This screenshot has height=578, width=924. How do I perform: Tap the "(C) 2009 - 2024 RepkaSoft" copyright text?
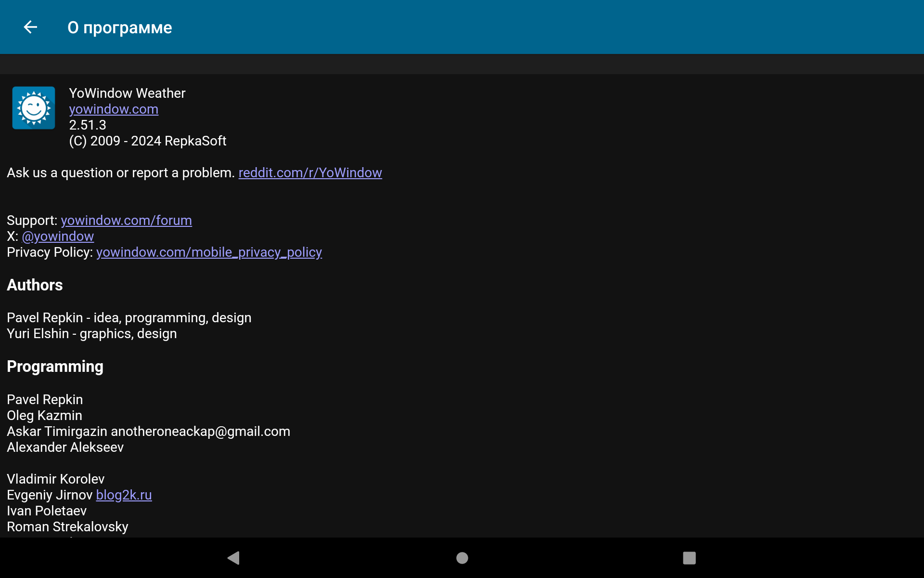click(148, 141)
